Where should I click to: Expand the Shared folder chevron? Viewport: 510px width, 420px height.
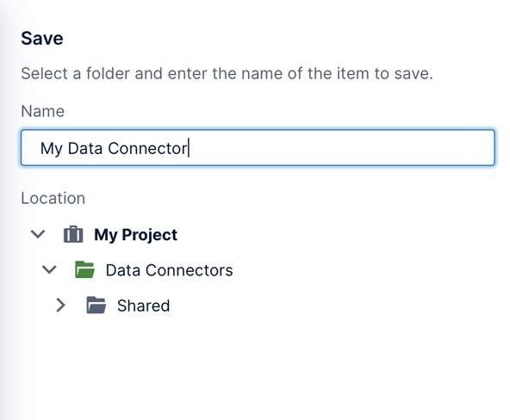pos(61,305)
